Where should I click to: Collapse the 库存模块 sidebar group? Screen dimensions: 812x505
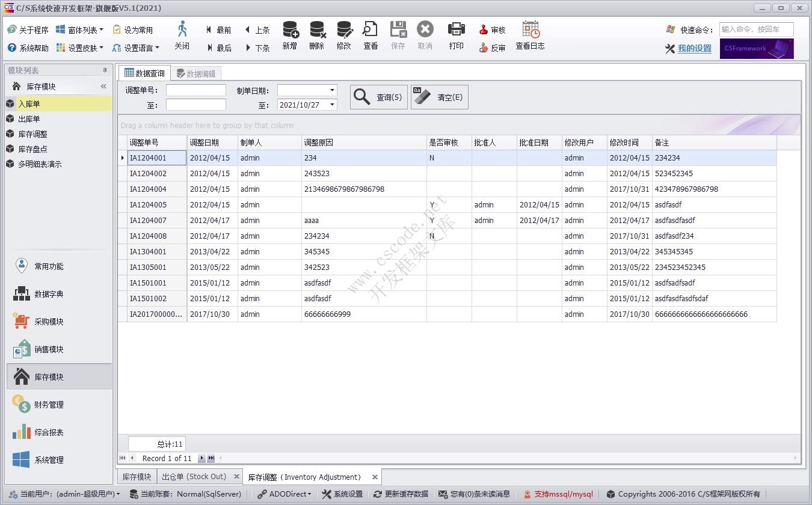[103, 87]
